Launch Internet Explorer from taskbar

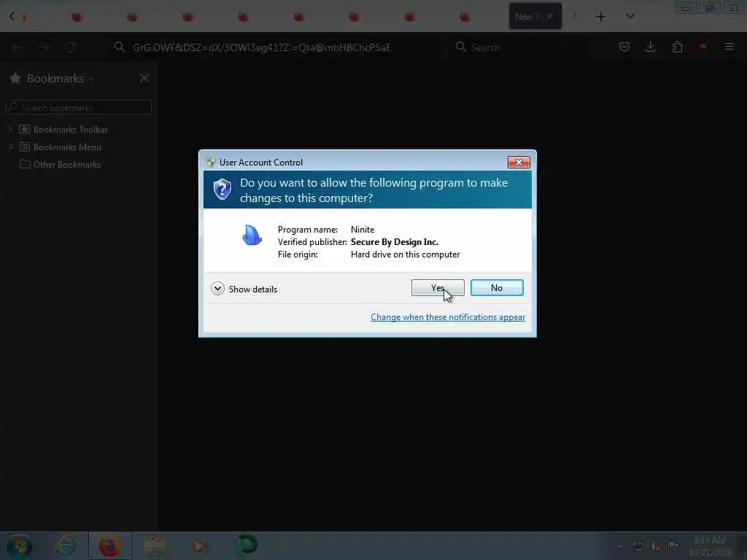click(65, 545)
